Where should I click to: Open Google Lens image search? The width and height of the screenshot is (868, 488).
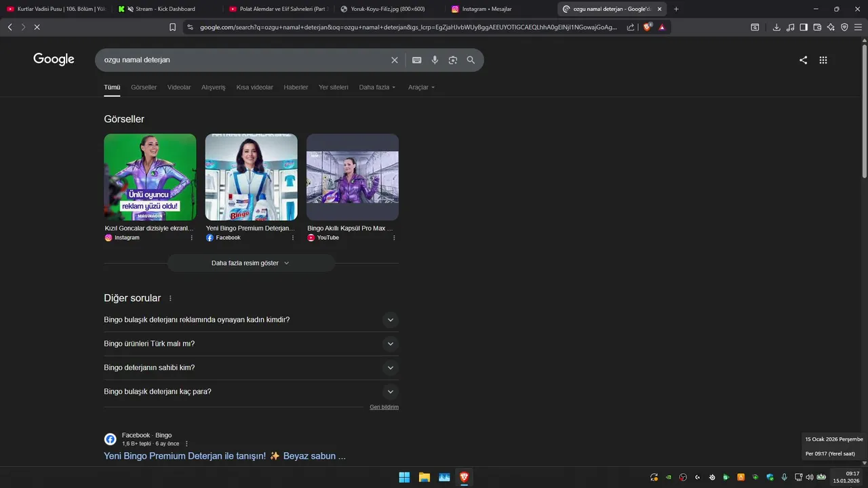pos(453,60)
